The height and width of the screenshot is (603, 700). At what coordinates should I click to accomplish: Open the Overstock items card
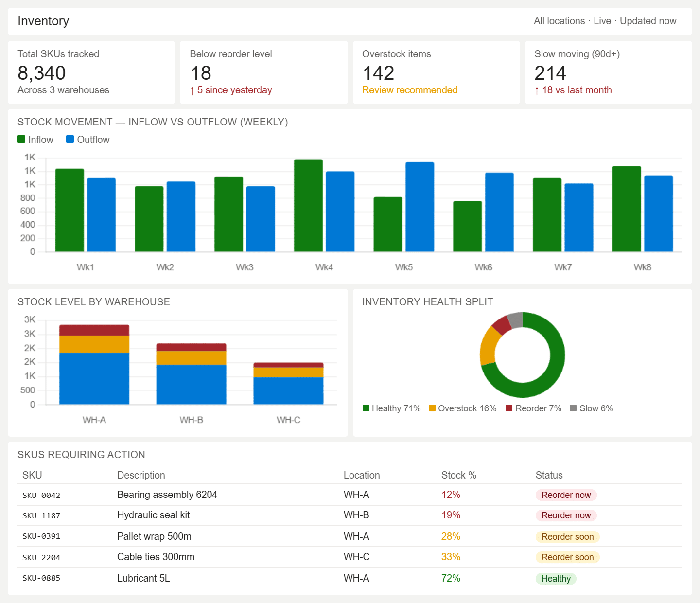(x=437, y=72)
